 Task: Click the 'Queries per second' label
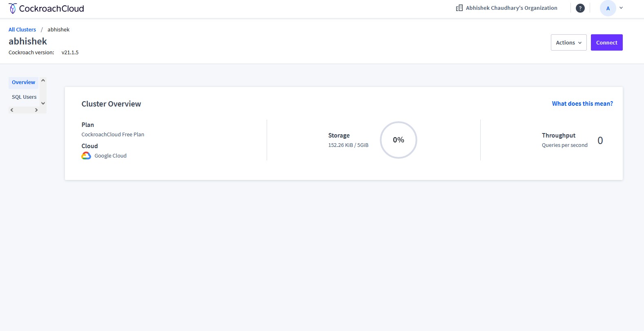click(564, 145)
